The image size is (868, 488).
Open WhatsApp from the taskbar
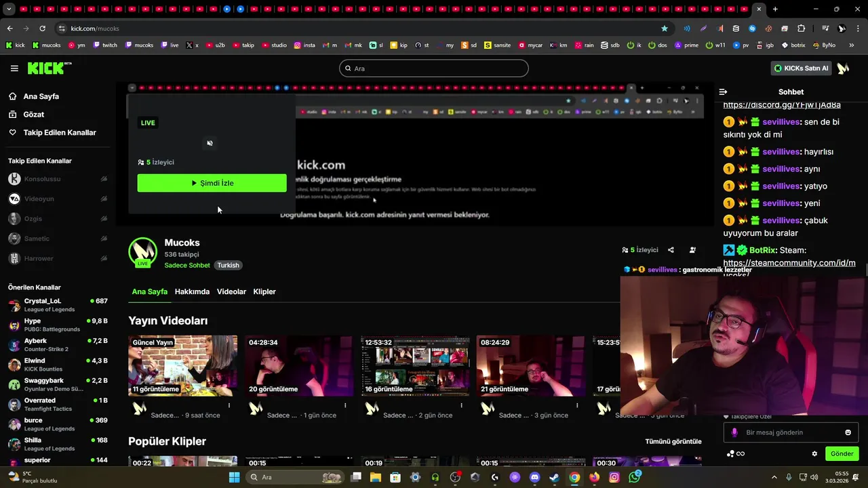pos(634,477)
